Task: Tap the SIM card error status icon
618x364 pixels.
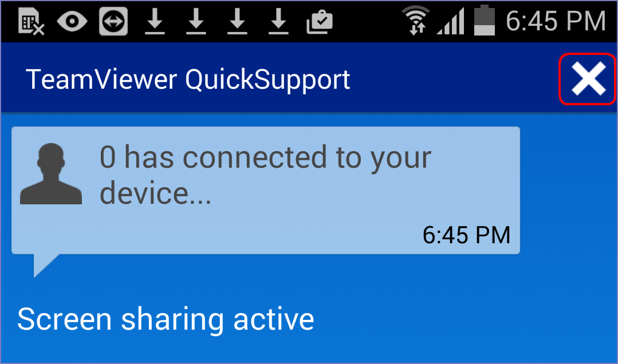Action: (31, 21)
